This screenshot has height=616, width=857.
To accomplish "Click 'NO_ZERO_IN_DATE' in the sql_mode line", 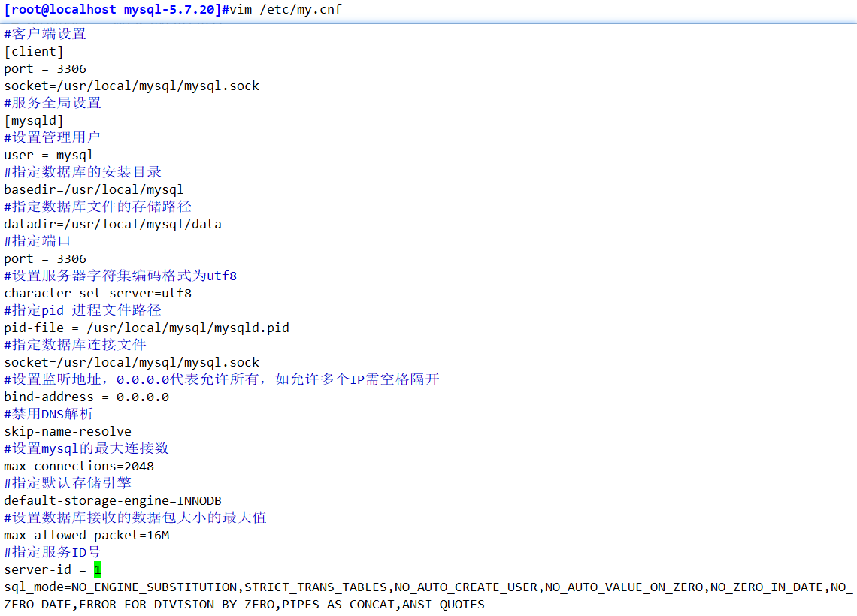I will pyautogui.click(x=767, y=587).
